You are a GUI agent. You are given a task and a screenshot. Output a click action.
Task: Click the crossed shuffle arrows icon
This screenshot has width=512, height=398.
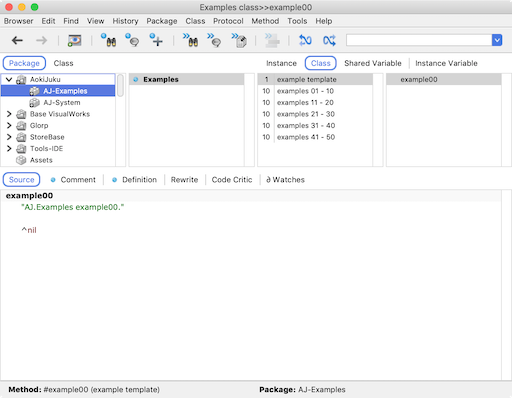[x=329, y=40]
